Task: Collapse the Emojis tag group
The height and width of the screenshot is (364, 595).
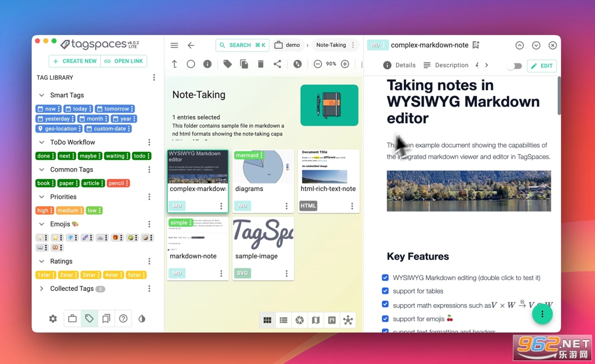Action: (42, 224)
